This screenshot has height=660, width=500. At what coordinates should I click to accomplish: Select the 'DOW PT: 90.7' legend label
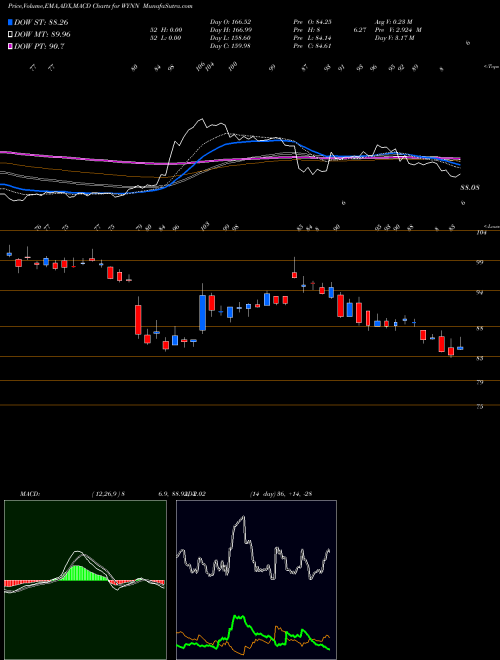tap(40, 46)
